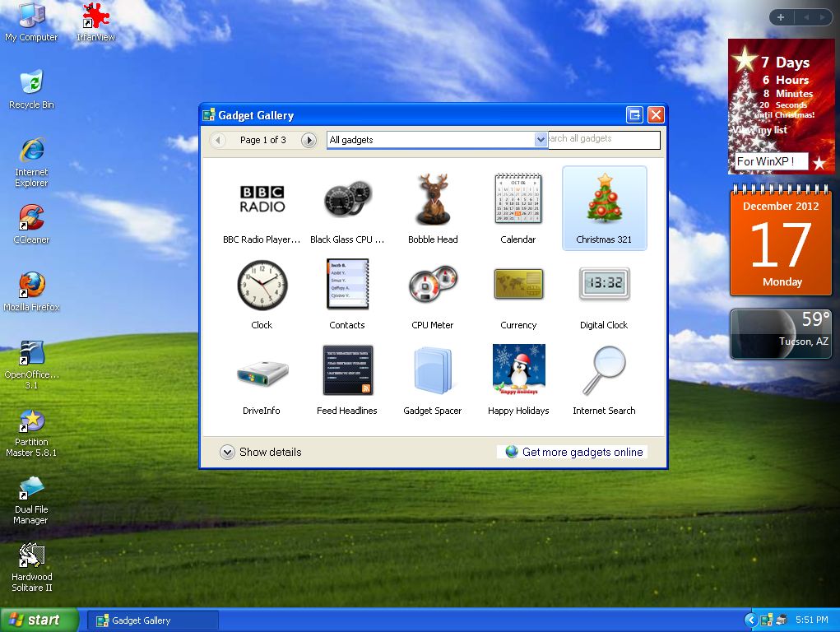Click the For WinXP ! text field
This screenshot has height=632, width=840.
click(772, 161)
